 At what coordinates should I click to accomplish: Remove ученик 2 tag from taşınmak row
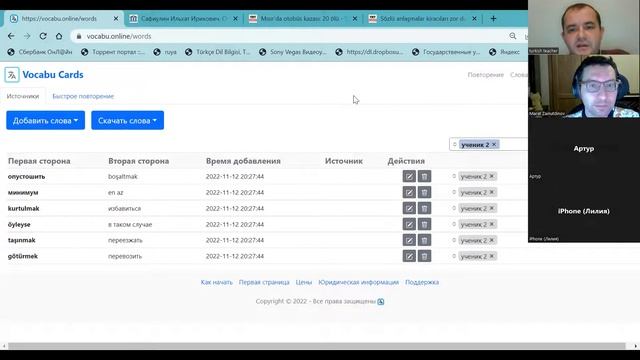(492, 240)
